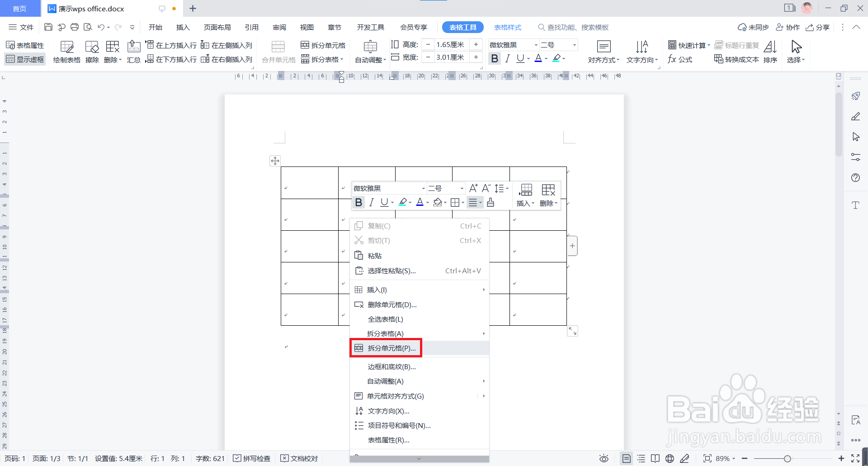
Task: Click the 高度 height value field
Action: point(451,44)
